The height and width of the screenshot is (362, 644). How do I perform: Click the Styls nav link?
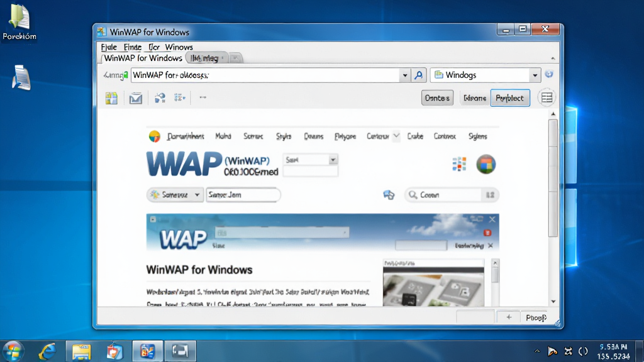tap(284, 136)
